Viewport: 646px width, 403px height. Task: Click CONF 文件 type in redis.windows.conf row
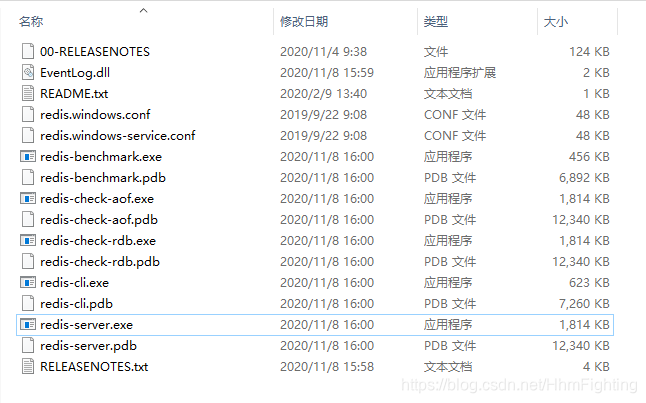(455, 115)
